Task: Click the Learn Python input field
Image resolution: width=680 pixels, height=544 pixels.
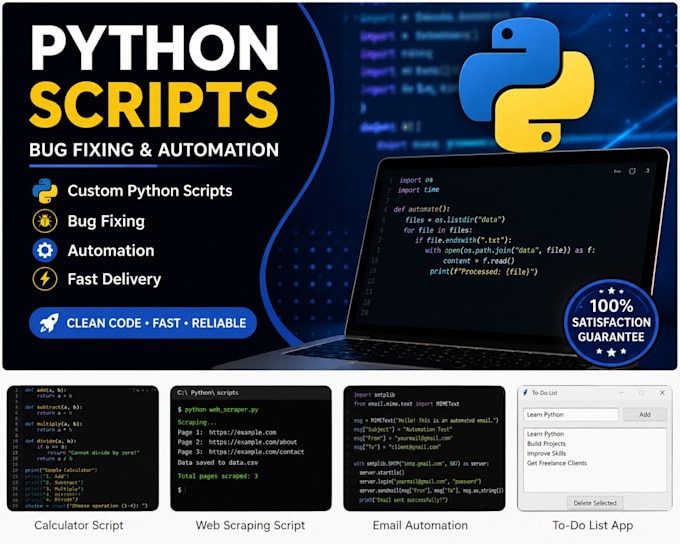Action: [571, 415]
